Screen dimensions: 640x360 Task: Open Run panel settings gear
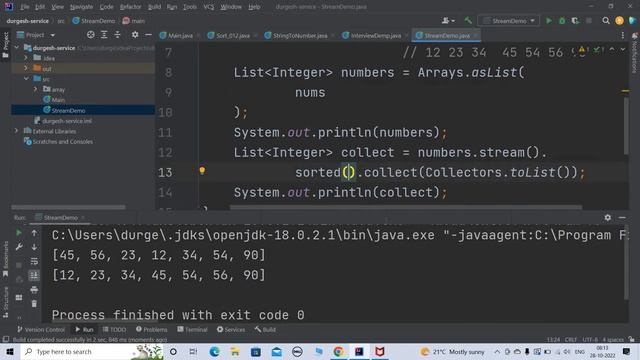608,218
